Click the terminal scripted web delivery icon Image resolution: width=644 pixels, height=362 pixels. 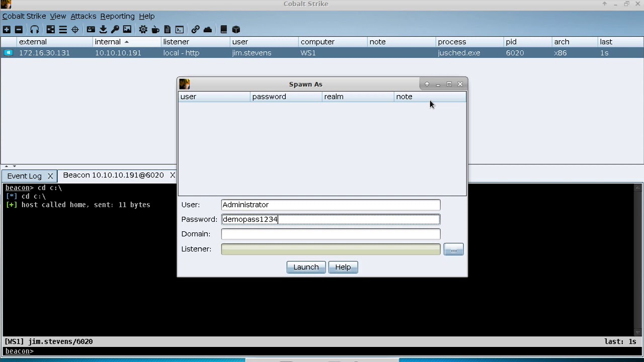[x=180, y=30]
